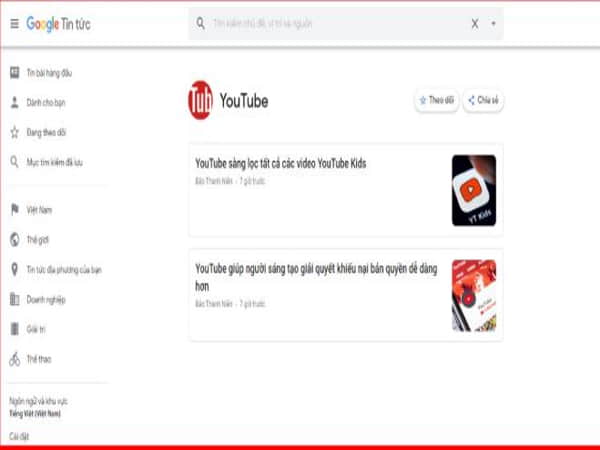Open the hamburger main menu
The width and height of the screenshot is (600, 450).
(x=15, y=24)
